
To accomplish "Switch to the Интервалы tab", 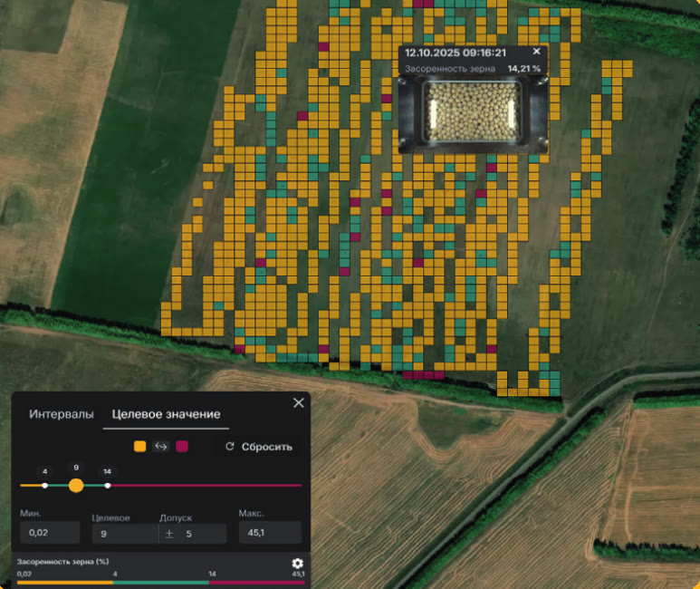I will pos(62,414).
